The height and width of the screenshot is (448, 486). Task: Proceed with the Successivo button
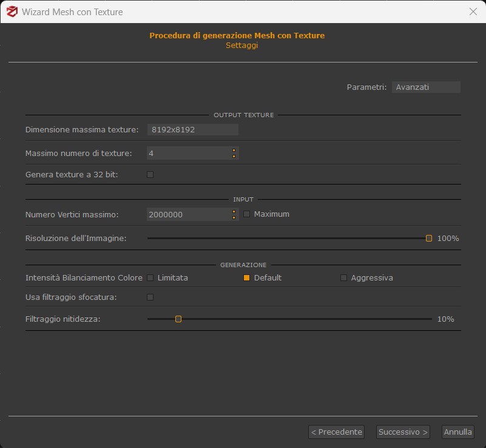coord(403,432)
